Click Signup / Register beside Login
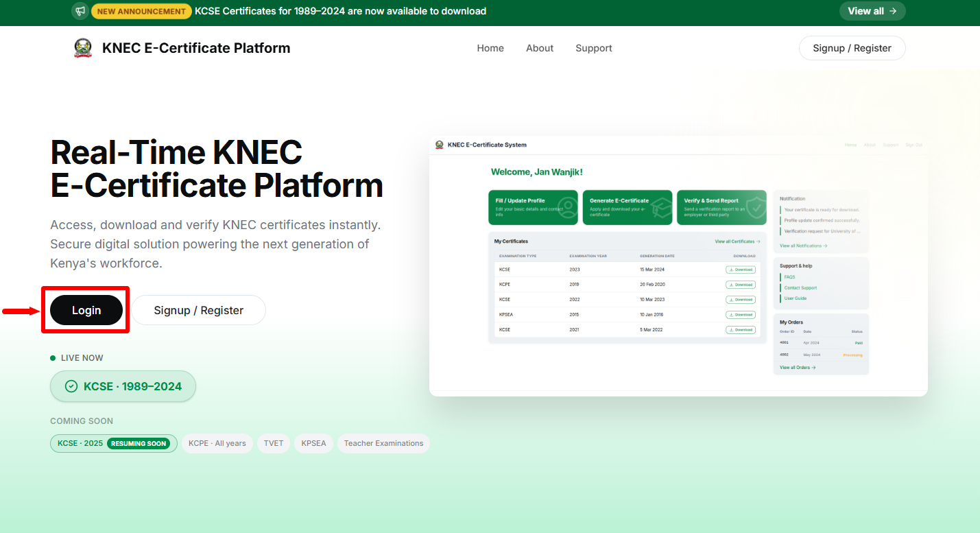 tap(199, 310)
